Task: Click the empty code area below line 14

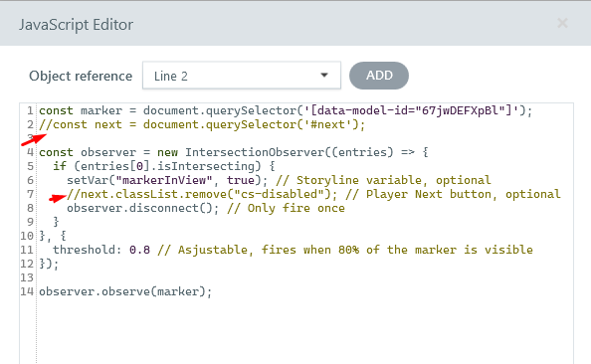Action: [x=305, y=331]
